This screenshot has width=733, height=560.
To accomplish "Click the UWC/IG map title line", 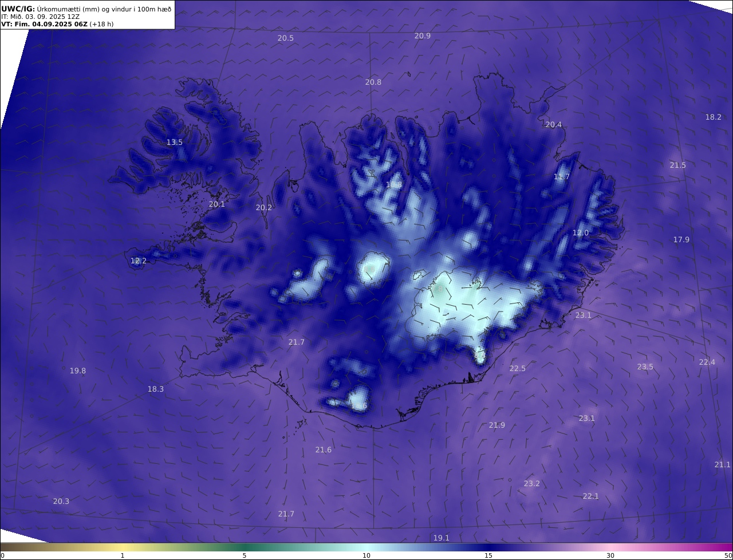I will pyautogui.click(x=86, y=8).
